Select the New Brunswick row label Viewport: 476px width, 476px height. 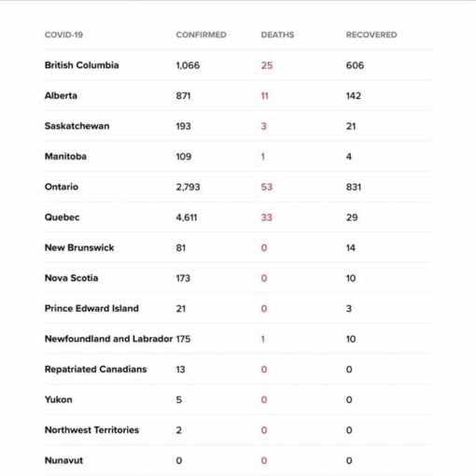tap(79, 247)
